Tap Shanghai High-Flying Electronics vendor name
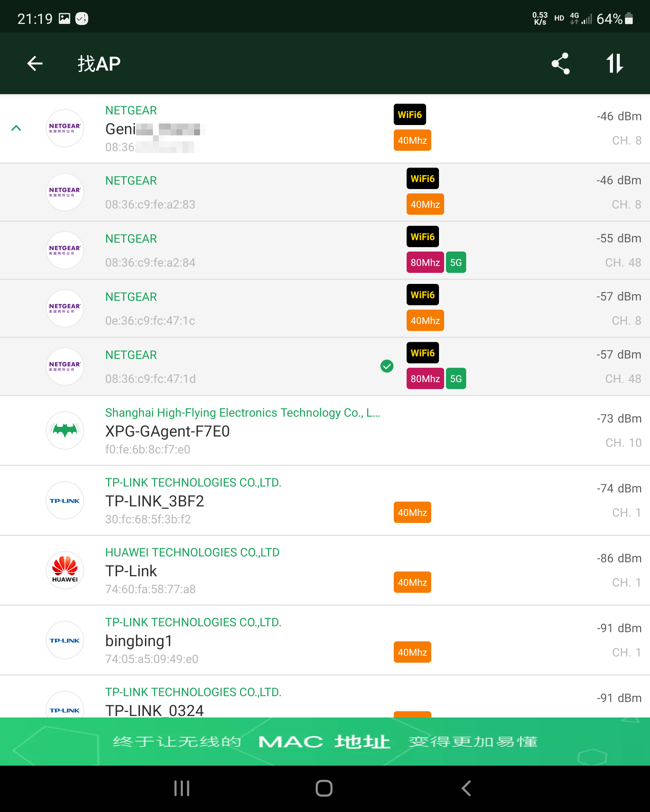650x812 pixels. pos(243,413)
